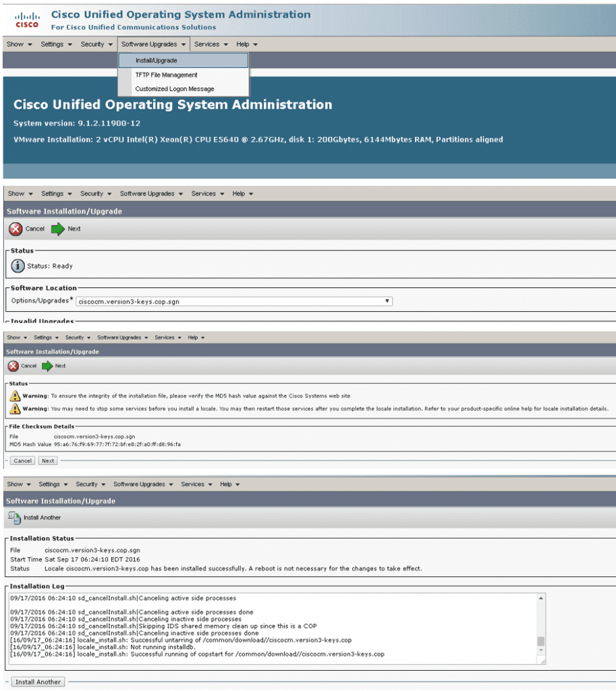Click the Cancel button below the checksum details
616x691 pixels.
(x=22, y=460)
